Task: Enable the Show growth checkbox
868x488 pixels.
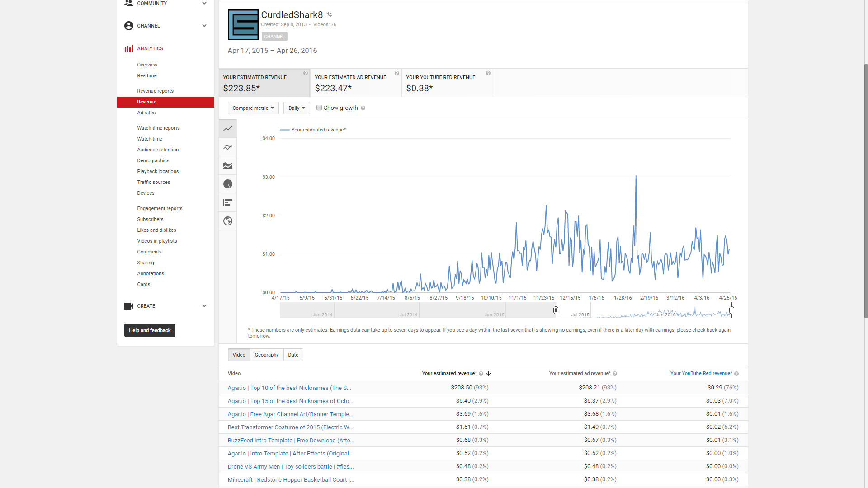Action: tap(319, 108)
